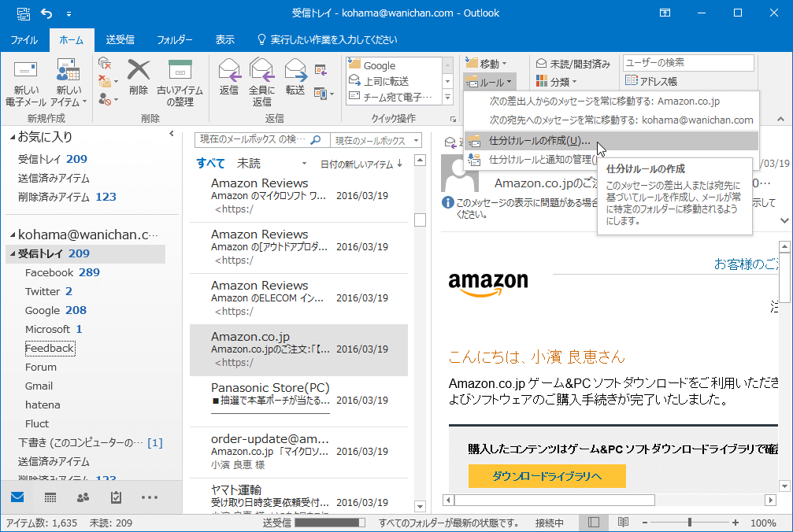Switch to Mail view icon

[x=17, y=497]
